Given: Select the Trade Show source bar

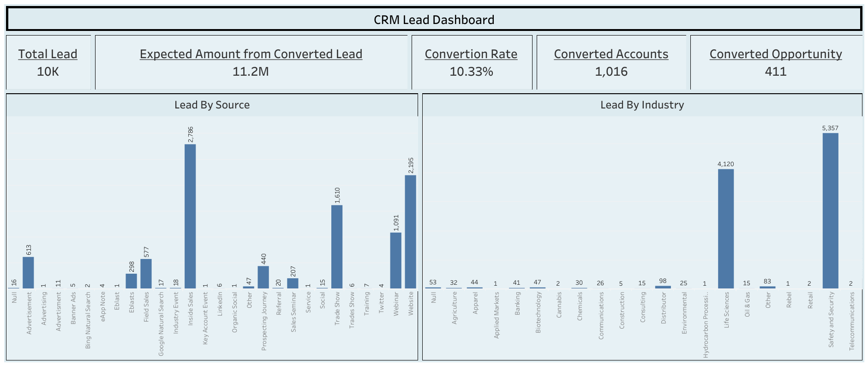Looking at the screenshot, I should [x=337, y=247].
